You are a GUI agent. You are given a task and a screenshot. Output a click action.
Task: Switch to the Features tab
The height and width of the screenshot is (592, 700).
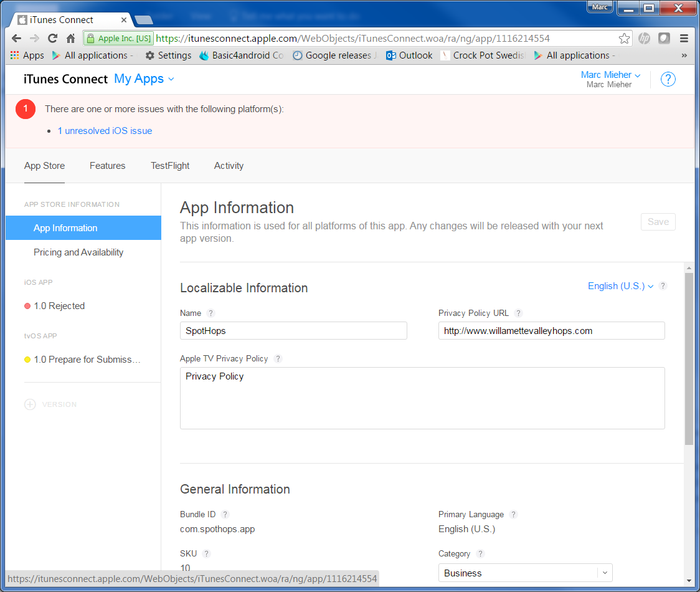(x=108, y=166)
